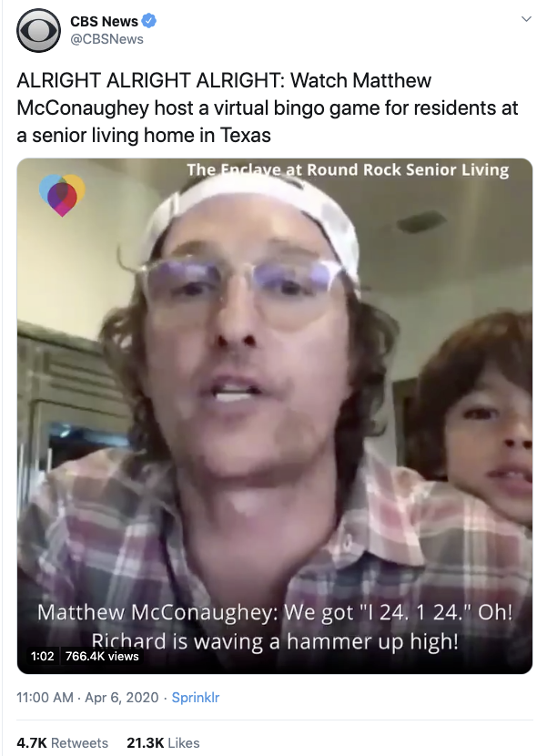View the 4.7K Retweets list
The width and height of the screenshot is (547, 756).
point(63,742)
